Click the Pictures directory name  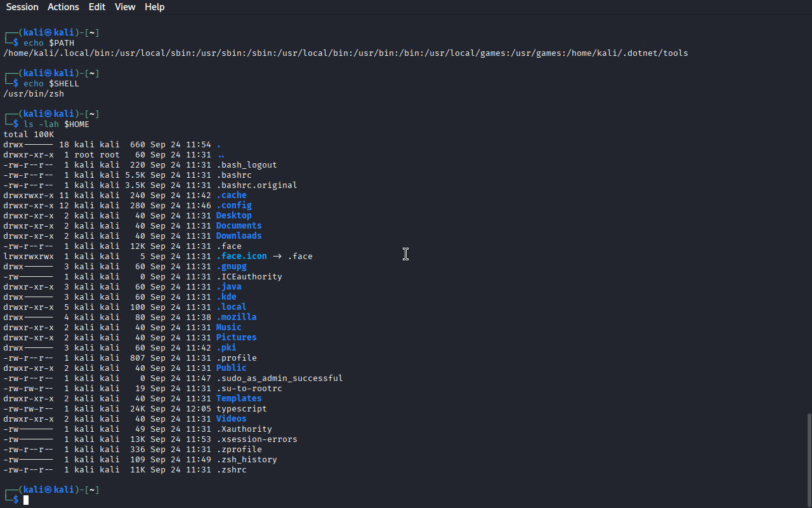pyautogui.click(x=236, y=338)
